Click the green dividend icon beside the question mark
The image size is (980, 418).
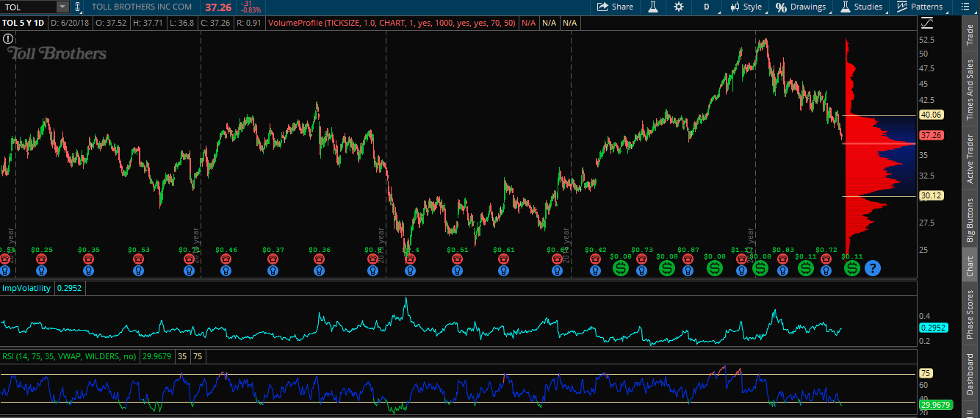click(x=851, y=268)
